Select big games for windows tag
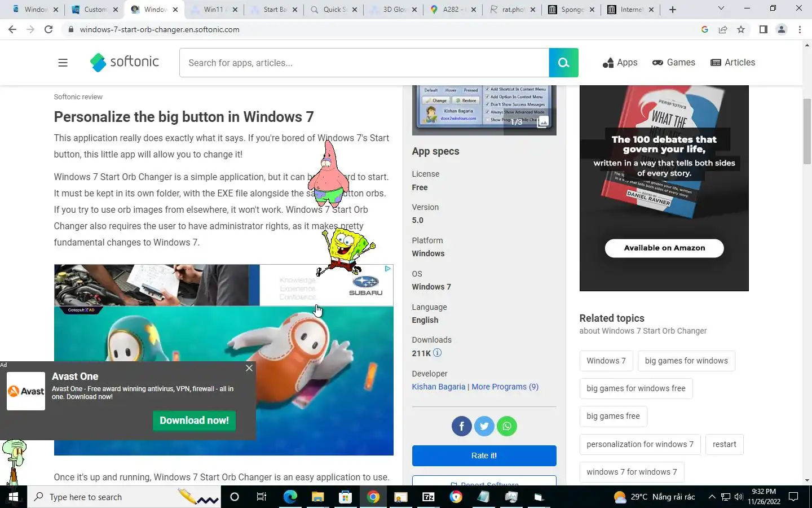The width and height of the screenshot is (812, 508). [x=686, y=361]
